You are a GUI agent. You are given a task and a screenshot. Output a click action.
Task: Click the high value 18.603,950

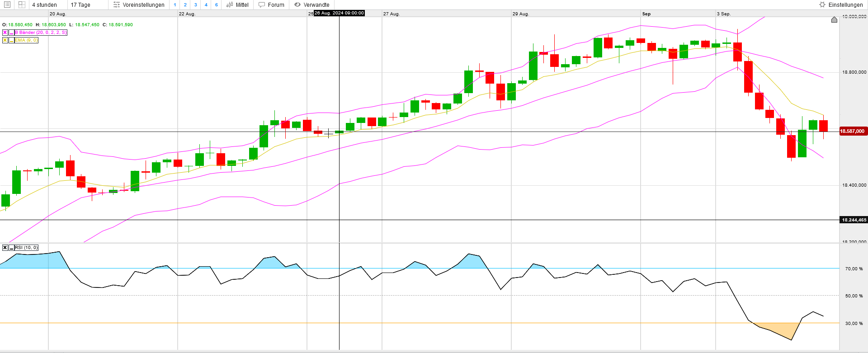coord(54,25)
